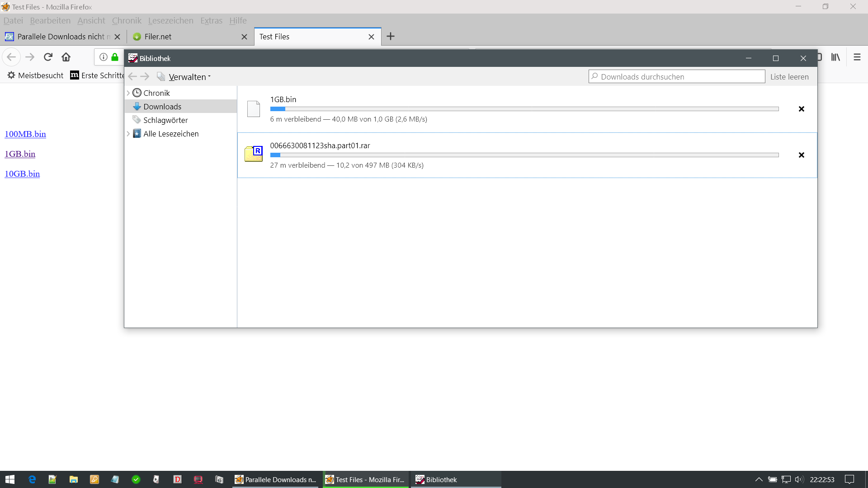The width and height of the screenshot is (868, 488).
Task: Click the Firefox home button icon
Action: tap(66, 57)
